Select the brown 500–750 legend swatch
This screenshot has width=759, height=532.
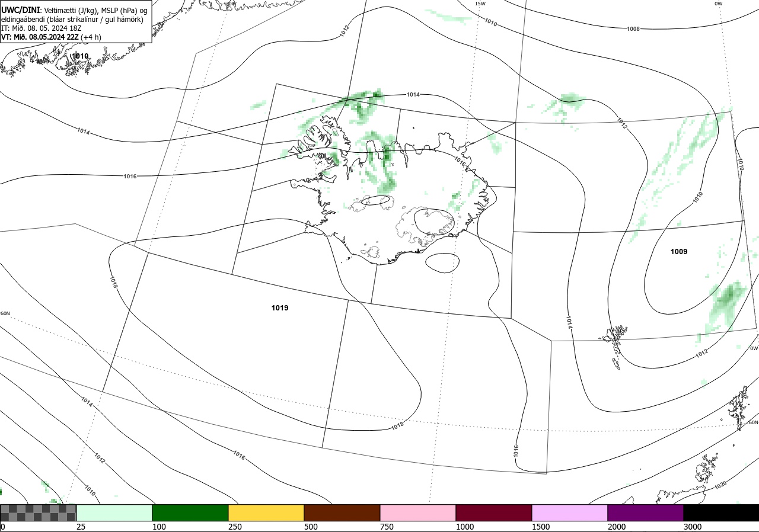342,512
